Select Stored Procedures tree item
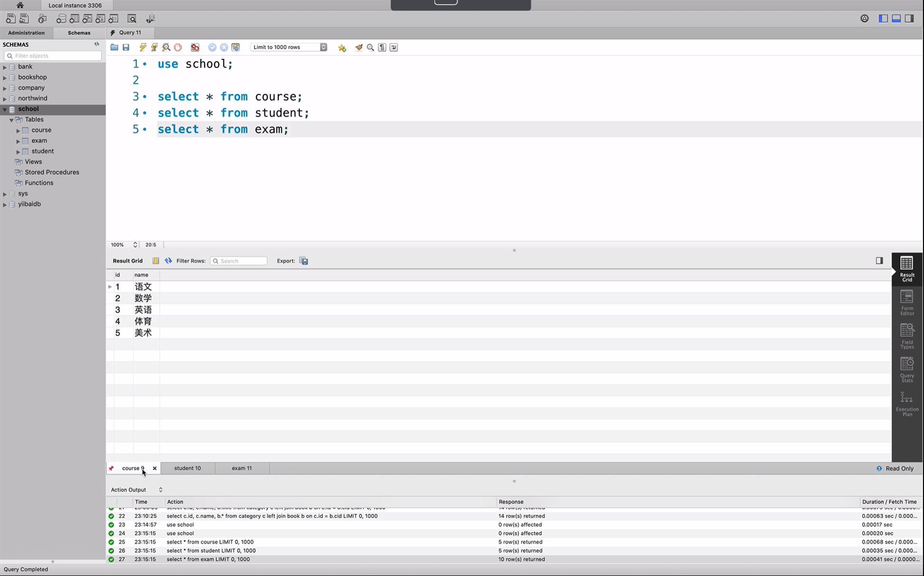Viewport: 924px width, 576px height. [52, 172]
